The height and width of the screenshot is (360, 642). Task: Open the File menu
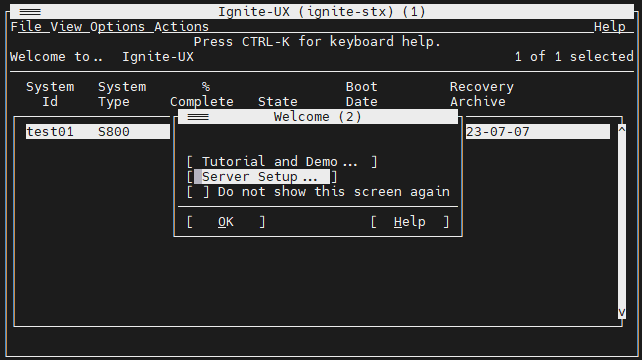click(26, 27)
